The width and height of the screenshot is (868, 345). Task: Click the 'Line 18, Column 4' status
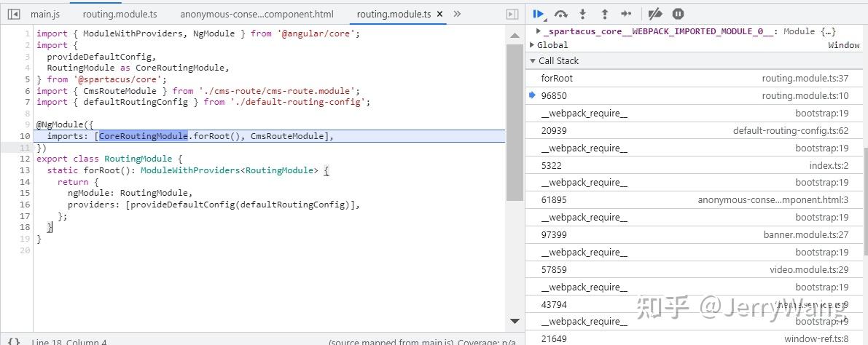69,342
